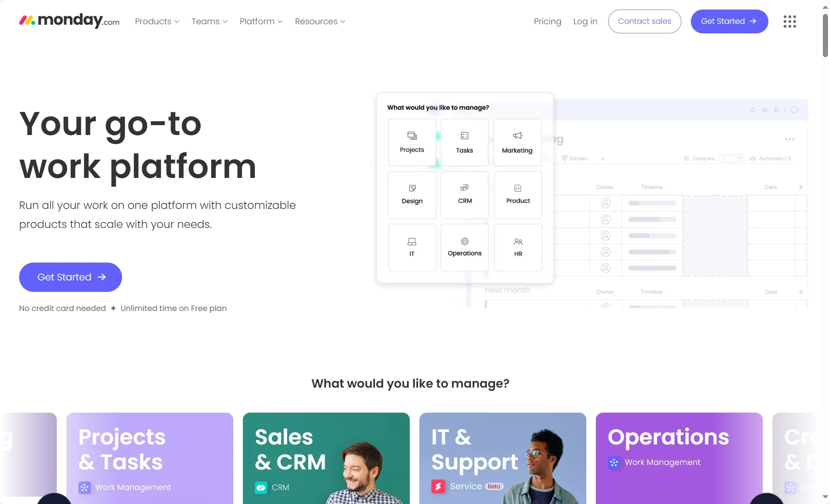830x504 pixels.
Task: Expand the Teams navigation dropdown
Action: coord(209,21)
